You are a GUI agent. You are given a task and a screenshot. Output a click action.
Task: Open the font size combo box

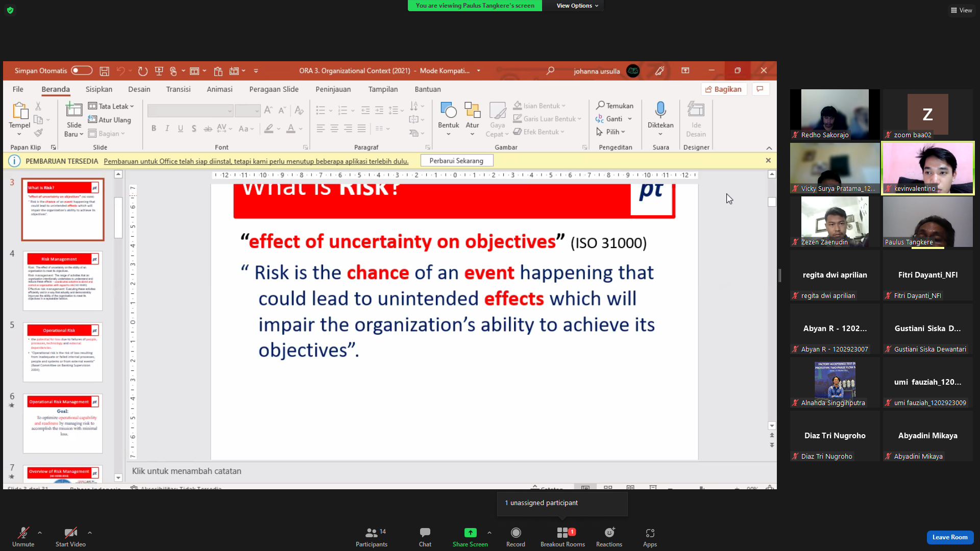(248, 110)
